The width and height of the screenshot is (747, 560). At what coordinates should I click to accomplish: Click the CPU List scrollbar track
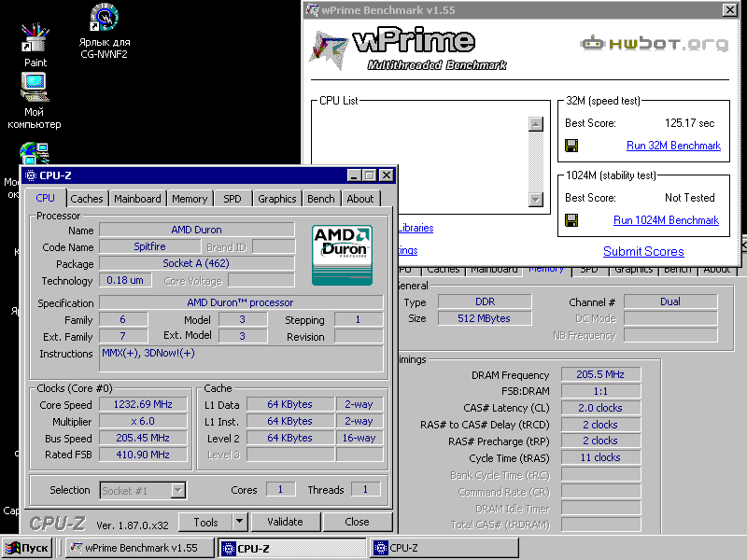tap(536, 161)
